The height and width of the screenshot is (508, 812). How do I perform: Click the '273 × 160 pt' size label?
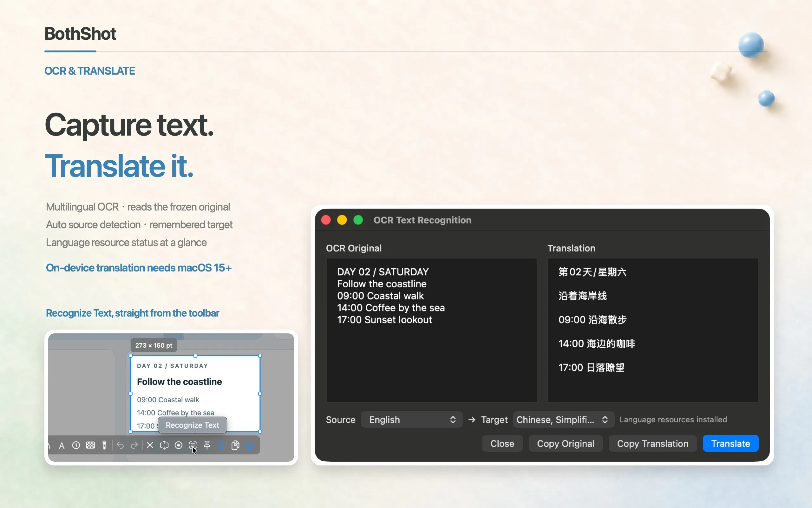pos(154,345)
